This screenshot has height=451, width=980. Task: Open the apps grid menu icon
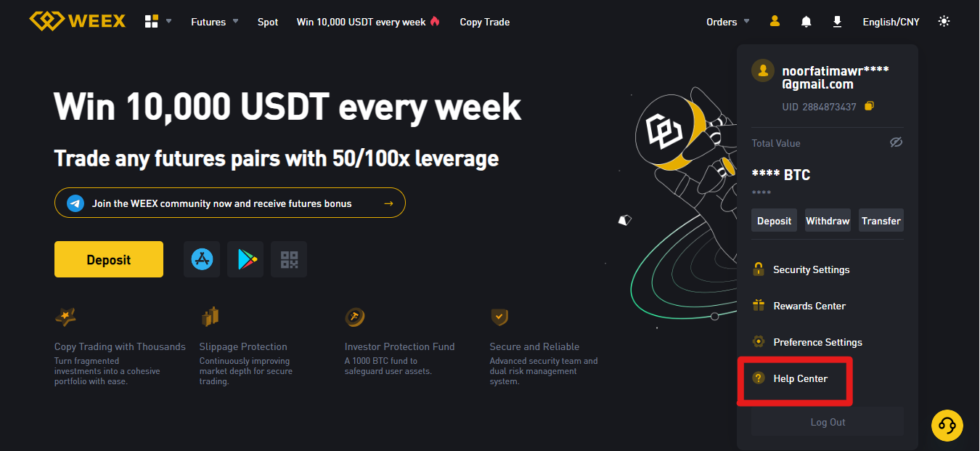(x=151, y=22)
